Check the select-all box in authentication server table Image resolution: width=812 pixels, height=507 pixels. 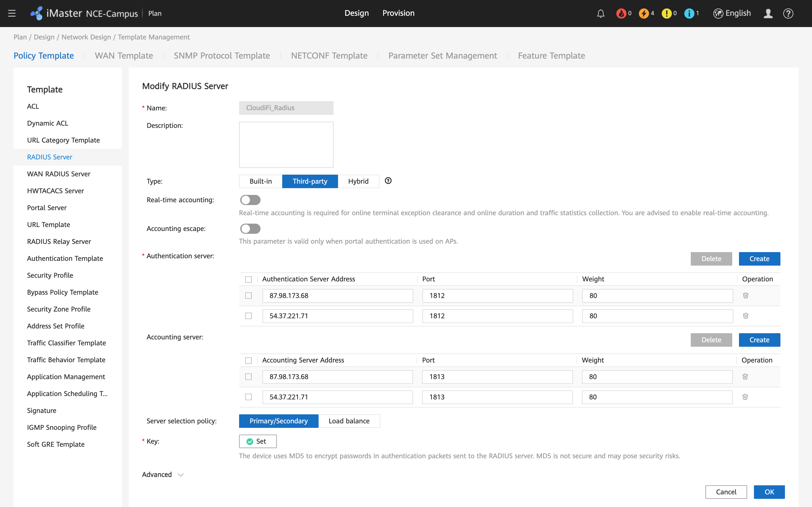pos(249,279)
